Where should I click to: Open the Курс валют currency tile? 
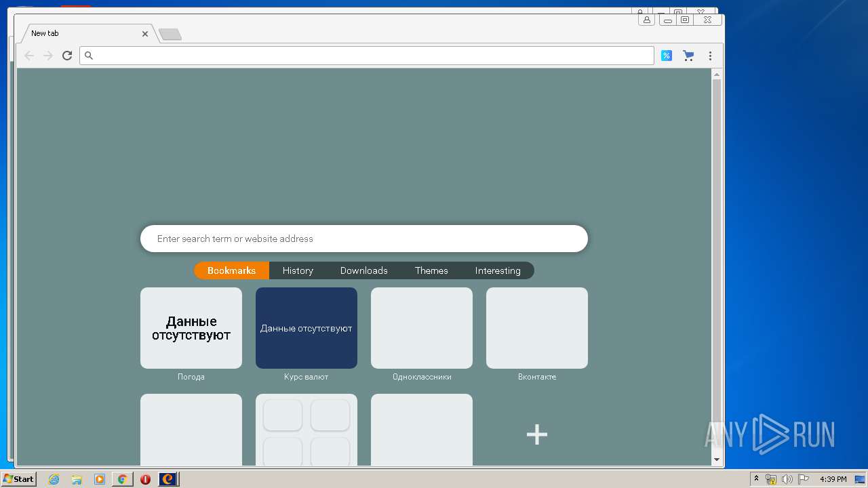tap(307, 328)
